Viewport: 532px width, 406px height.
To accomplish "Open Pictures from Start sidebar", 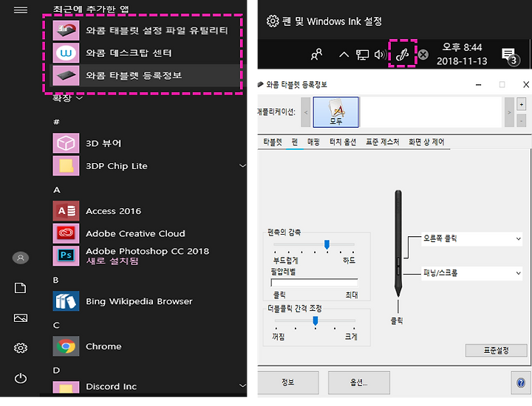I will (x=21, y=318).
